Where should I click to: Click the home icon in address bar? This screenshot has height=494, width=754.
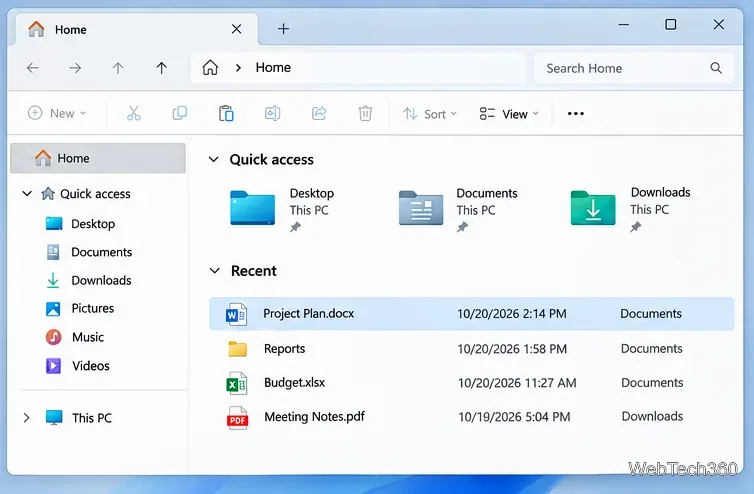point(210,67)
